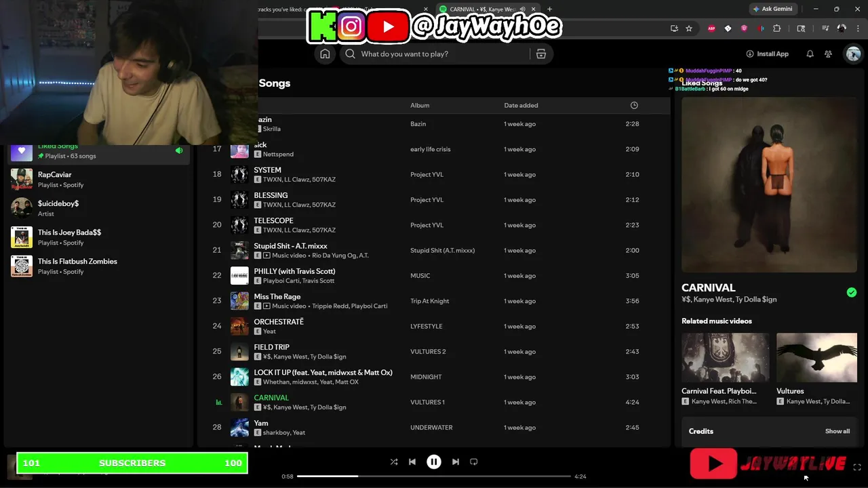
Task: Select the song BLESSING
Action: (x=271, y=195)
